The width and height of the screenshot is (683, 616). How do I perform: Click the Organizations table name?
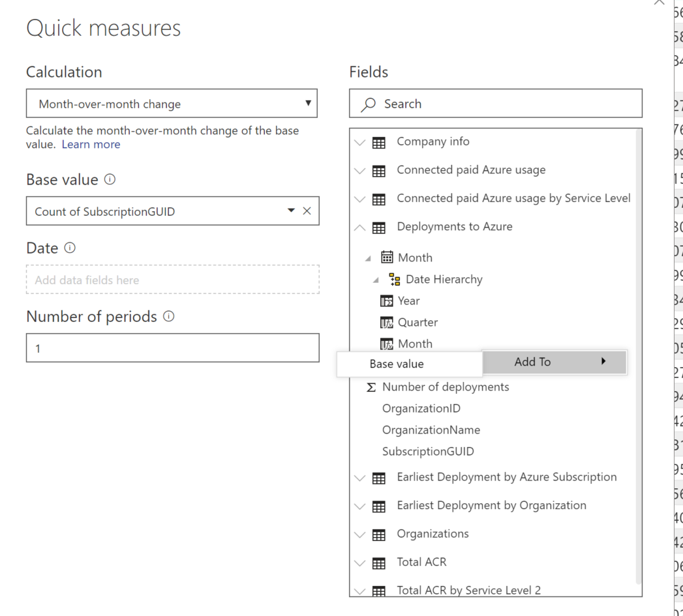coord(433,534)
